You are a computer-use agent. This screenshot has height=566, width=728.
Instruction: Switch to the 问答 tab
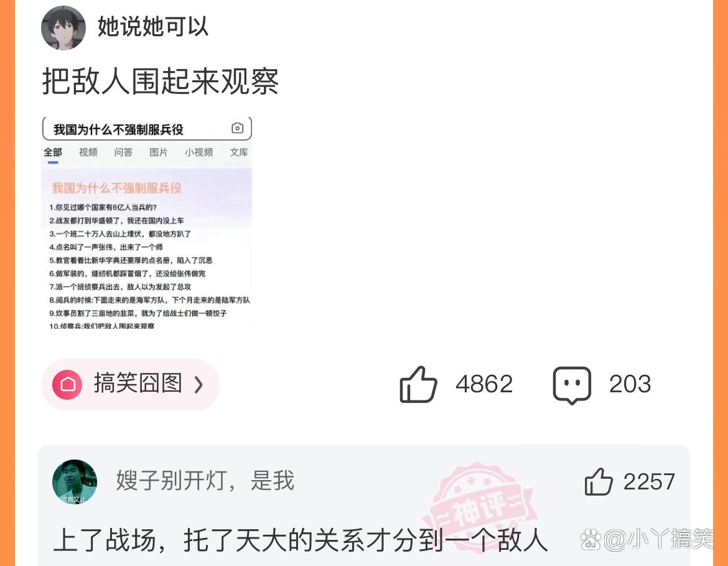tap(123, 153)
